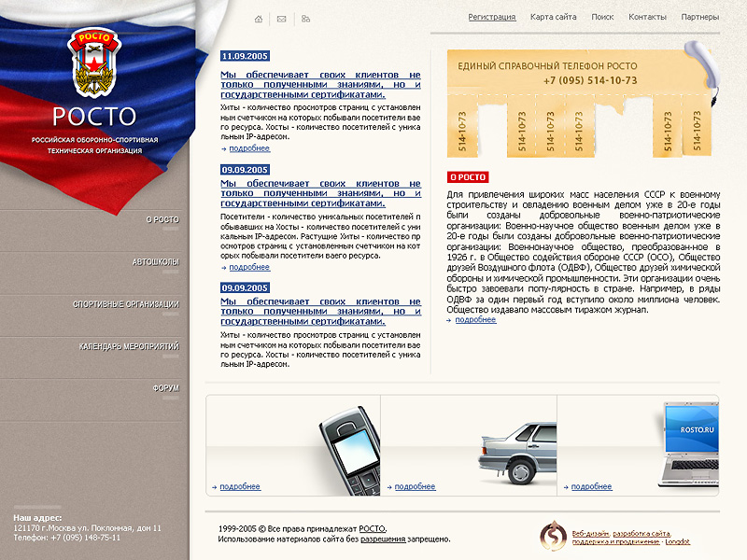Click подробнее under the 11.09.2005 news
Viewport: 747px width, 560px height.
coord(249,148)
